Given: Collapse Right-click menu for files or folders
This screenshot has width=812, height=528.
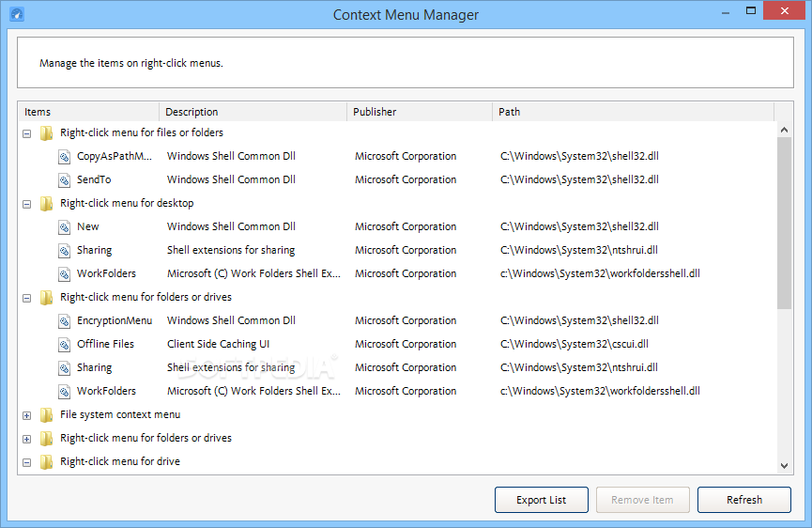Looking at the screenshot, I should pyautogui.click(x=27, y=133).
